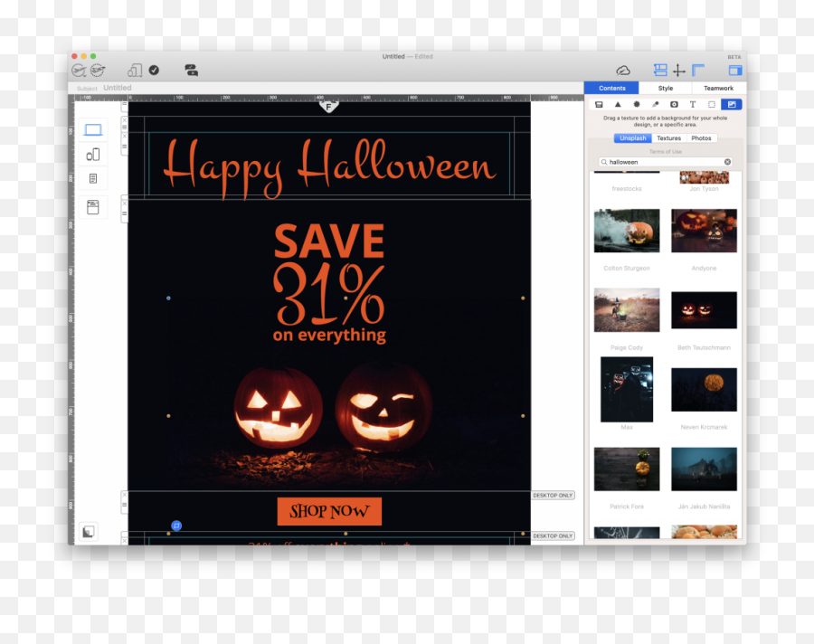The image size is (814, 644).
Task: Select the 'on everything' text
Action: pos(329,335)
